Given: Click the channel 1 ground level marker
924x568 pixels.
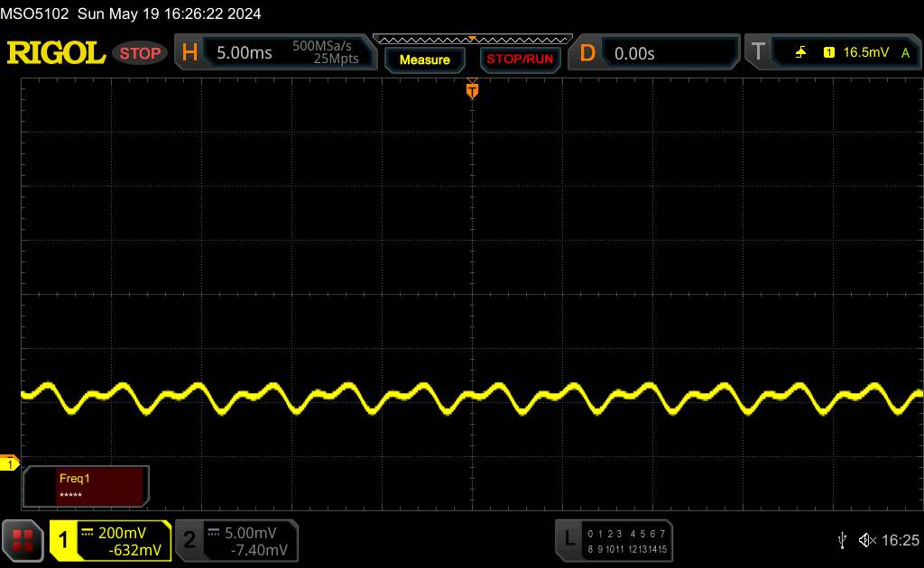Looking at the screenshot, I should (x=10, y=463).
